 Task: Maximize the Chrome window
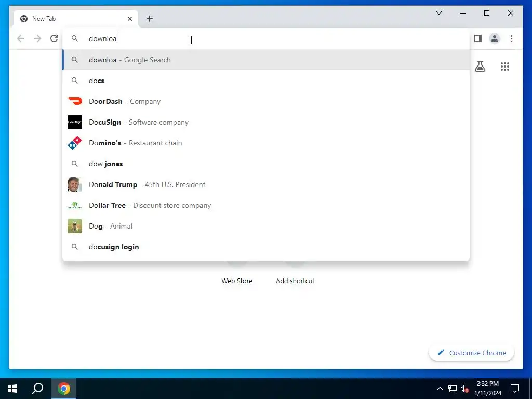click(486, 13)
